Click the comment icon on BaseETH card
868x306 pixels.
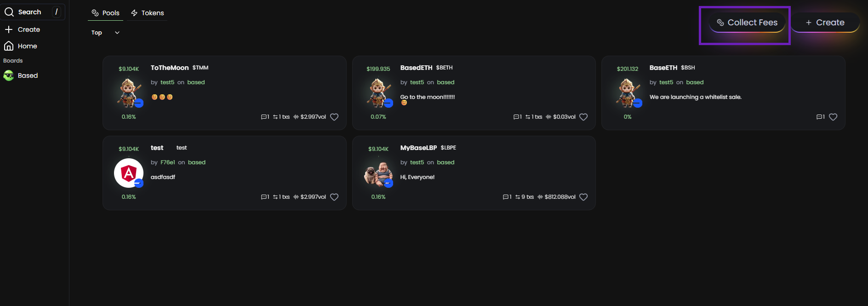(x=819, y=117)
